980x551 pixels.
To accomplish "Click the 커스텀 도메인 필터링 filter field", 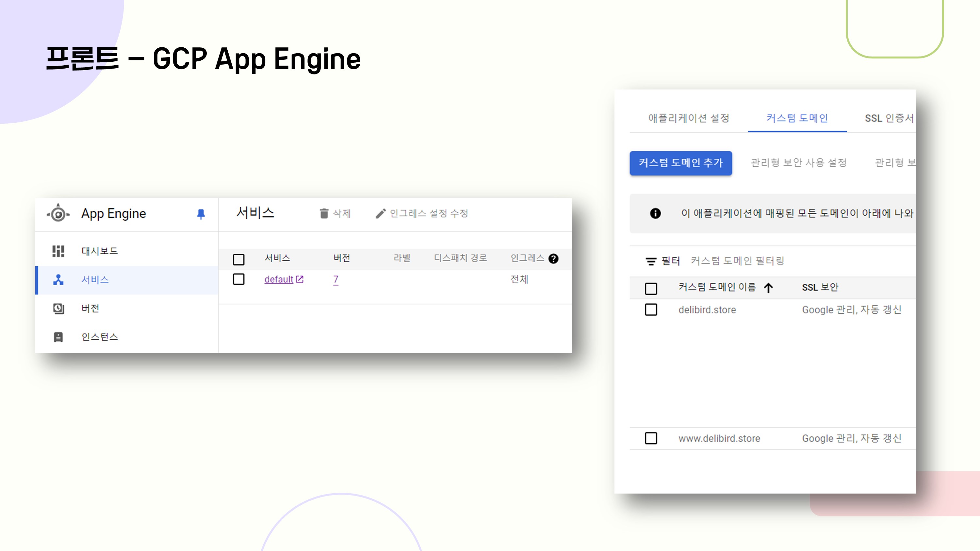I will coord(737,261).
